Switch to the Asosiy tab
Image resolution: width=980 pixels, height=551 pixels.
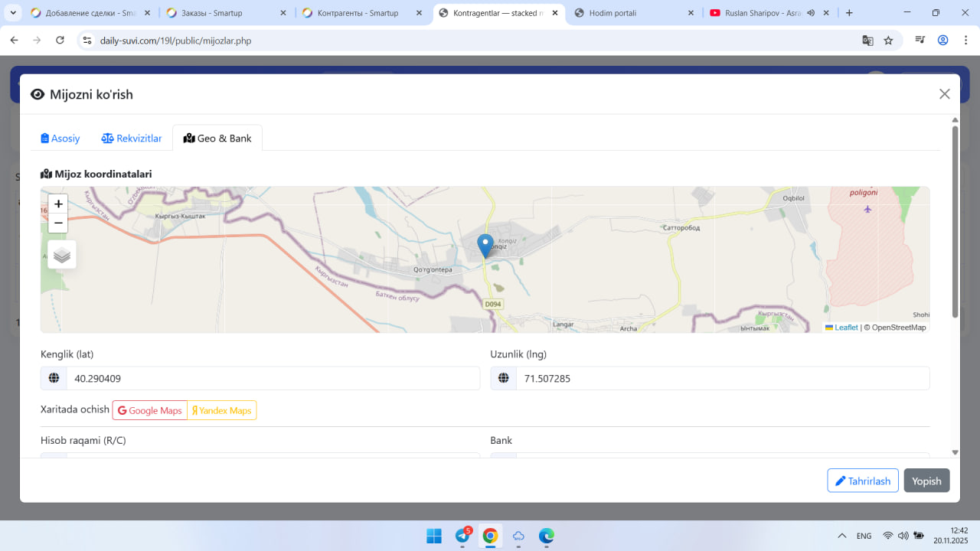(60, 139)
